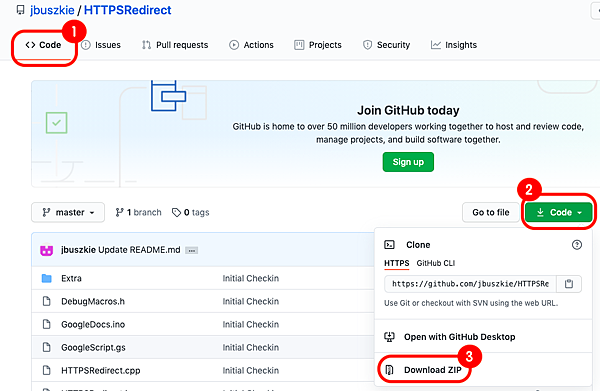Open the DebugMacros.h file
Viewport: 600px width, 391px height.
(93, 301)
